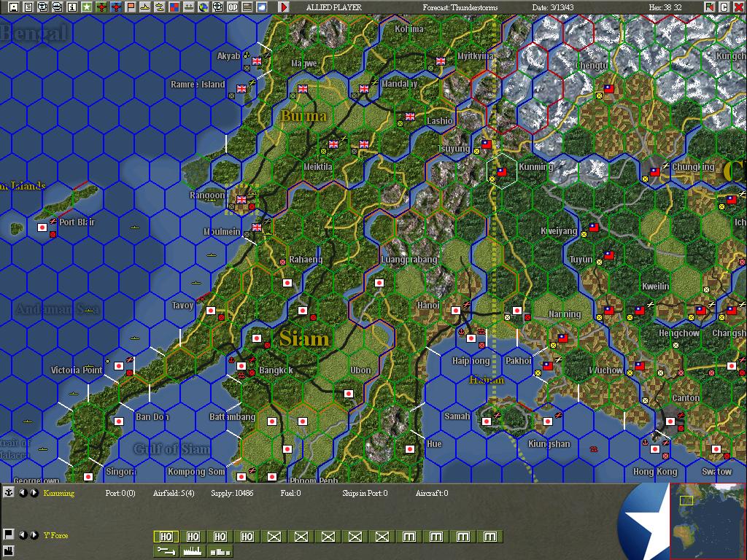Click the 'Airfield: 5(4)' text
The image size is (747, 560).
click(x=174, y=493)
